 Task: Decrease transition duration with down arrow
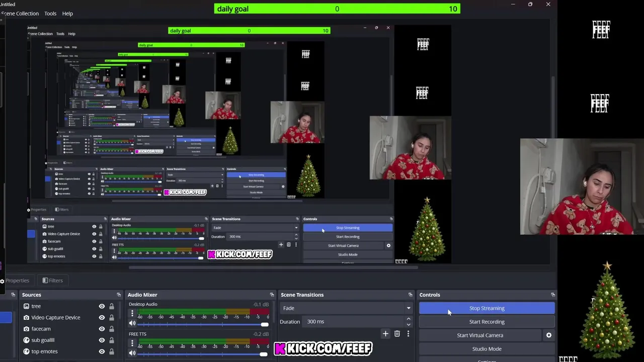(408, 324)
